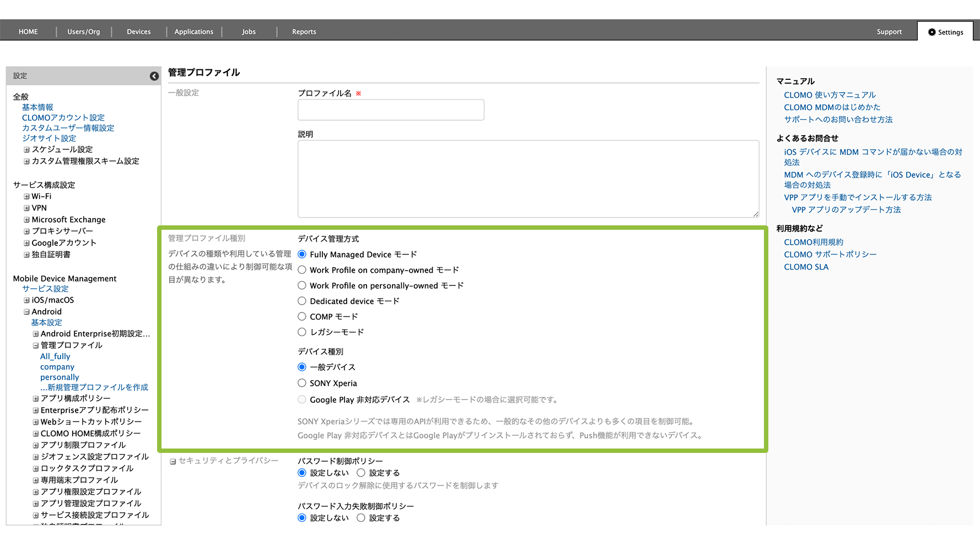Open the CLOMO 使い方マニュアル link

830,95
